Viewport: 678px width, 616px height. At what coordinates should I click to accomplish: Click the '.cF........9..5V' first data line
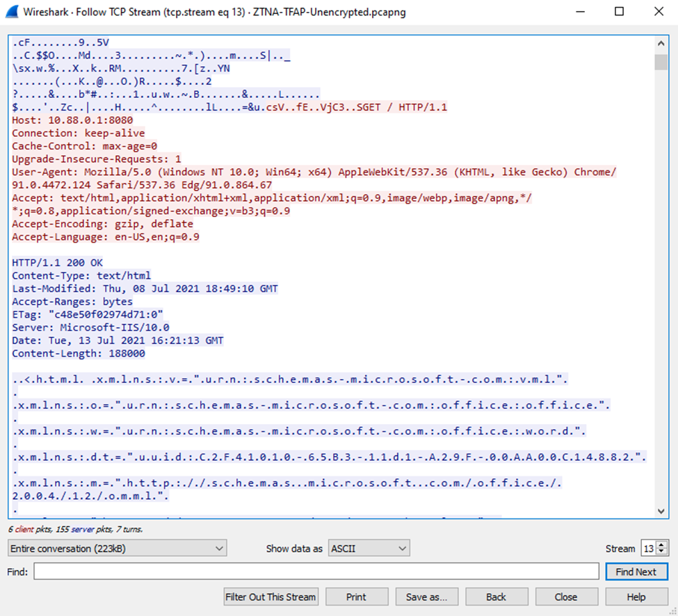[x=60, y=42]
